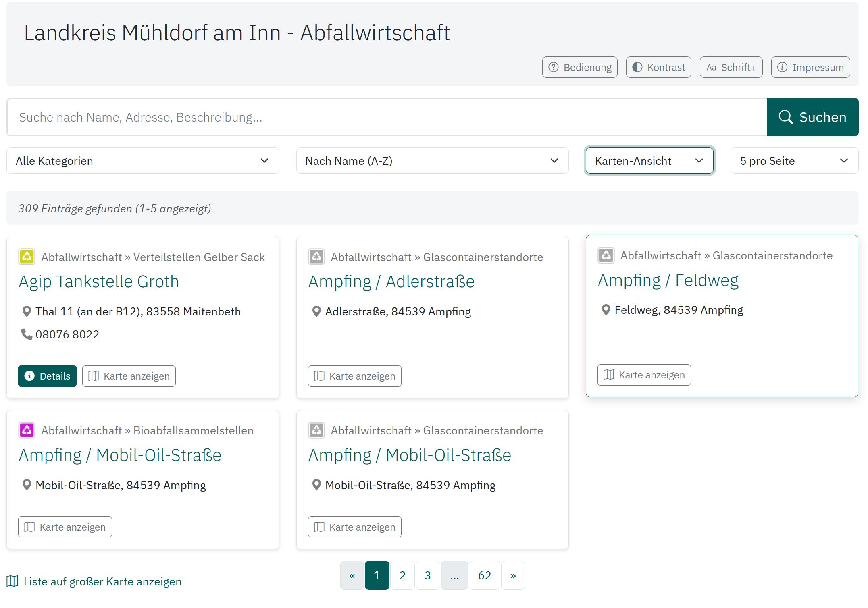868x608 pixels.
Task: Click the magenta Bioabfall recycling icon
Action: coord(27,430)
